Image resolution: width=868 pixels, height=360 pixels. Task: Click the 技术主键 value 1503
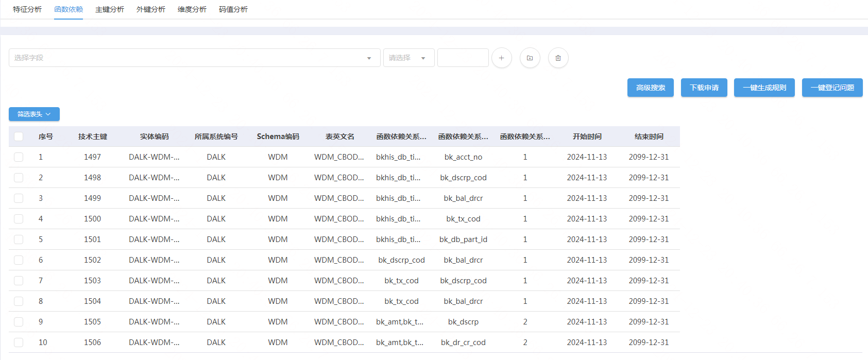[x=93, y=281]
